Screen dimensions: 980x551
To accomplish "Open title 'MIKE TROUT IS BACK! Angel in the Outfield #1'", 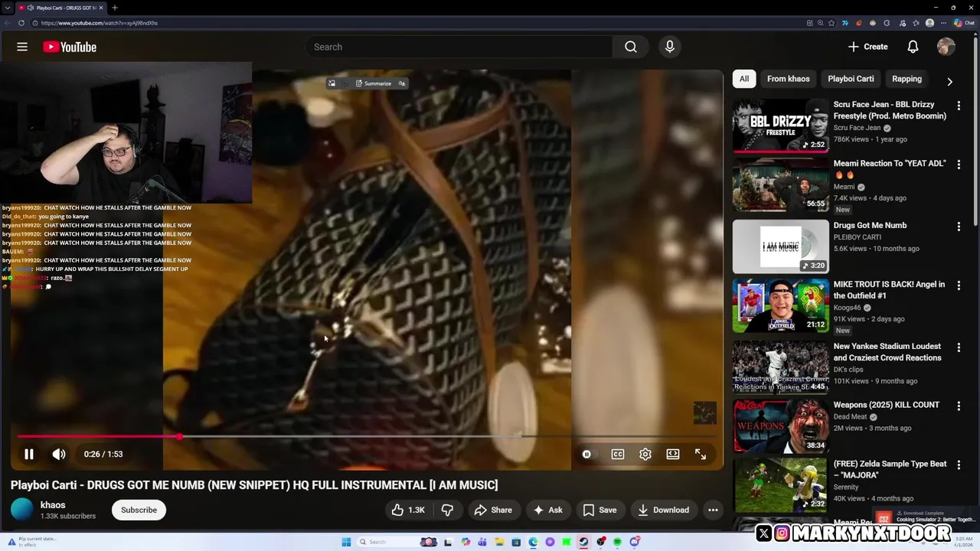I will pos(889,289).
